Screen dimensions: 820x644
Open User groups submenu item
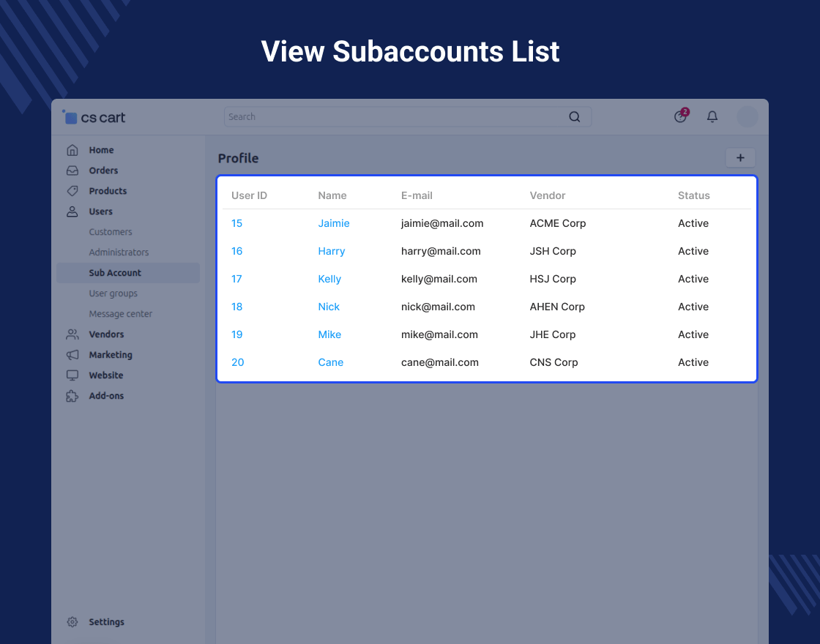[x=113, y=293]
